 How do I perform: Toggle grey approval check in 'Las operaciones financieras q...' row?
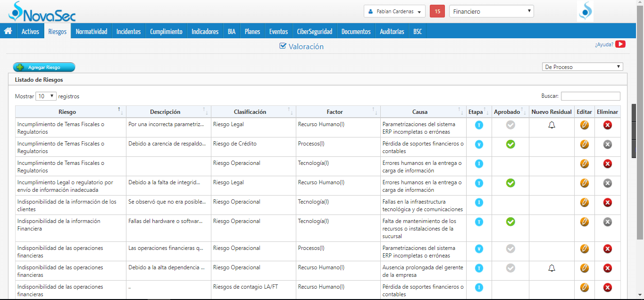[510, 249]
